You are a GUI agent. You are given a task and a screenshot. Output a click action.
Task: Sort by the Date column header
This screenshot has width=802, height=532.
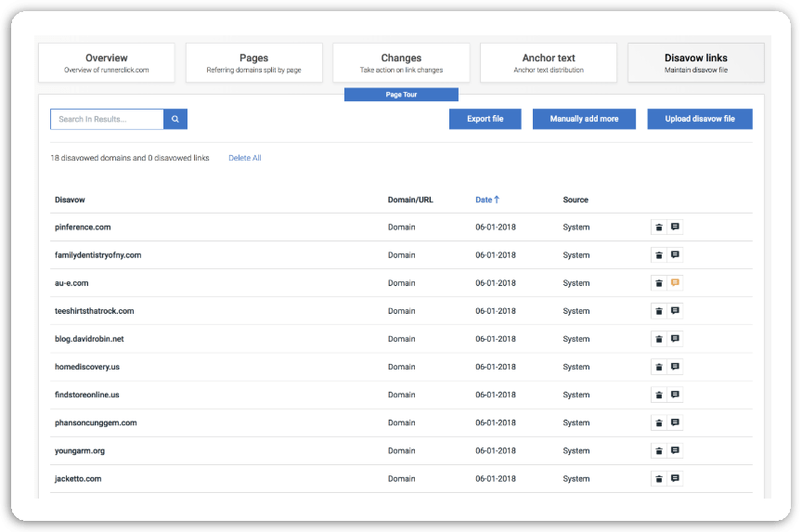tap(486, 200)
